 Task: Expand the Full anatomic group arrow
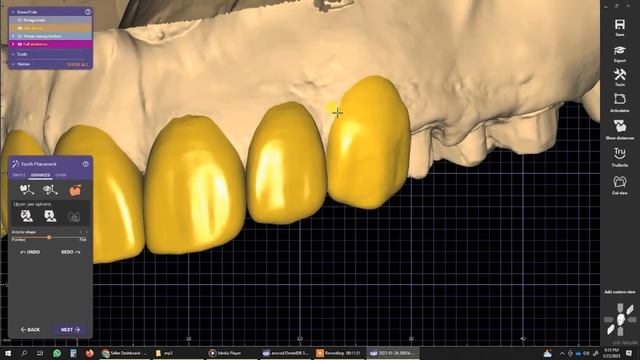13,44
